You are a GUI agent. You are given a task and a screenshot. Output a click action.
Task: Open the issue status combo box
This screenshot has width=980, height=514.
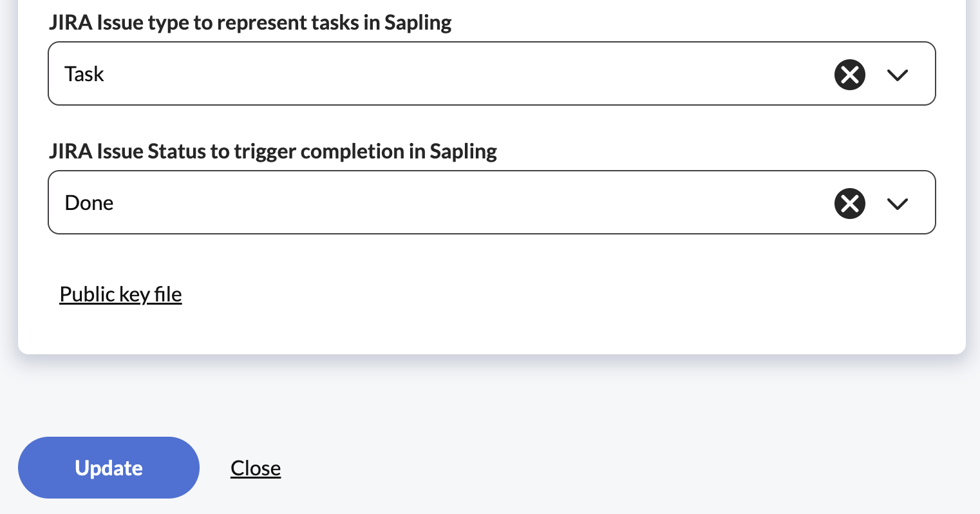pos(451,202)
